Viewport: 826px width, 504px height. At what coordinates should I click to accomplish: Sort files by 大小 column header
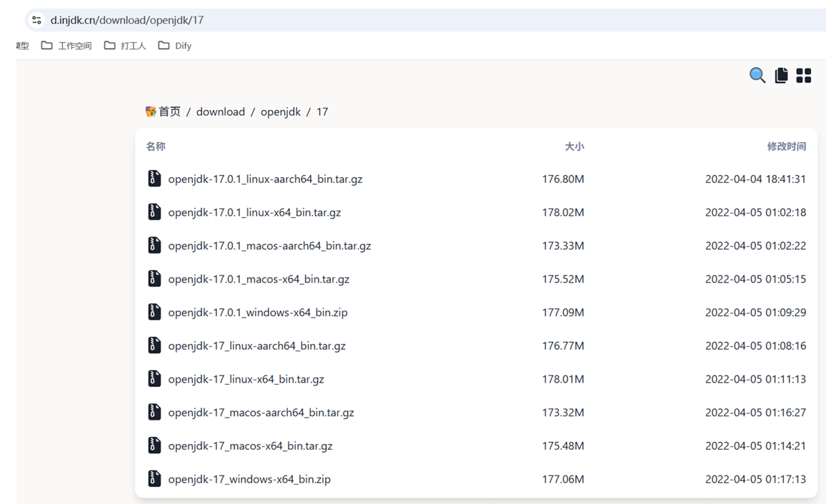(x=574, y=146)
